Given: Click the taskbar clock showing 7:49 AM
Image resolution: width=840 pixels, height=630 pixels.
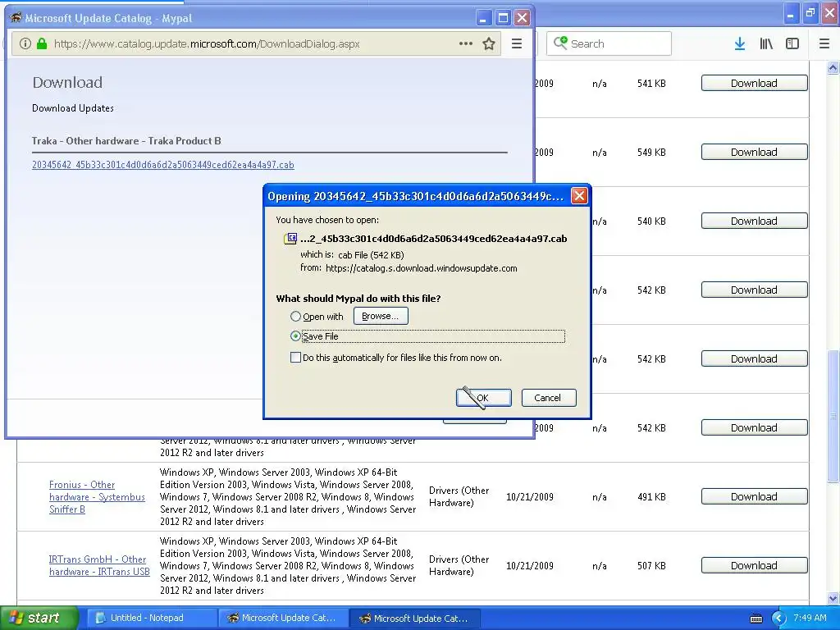Looking at the screenshot, I should pos(810,618).
